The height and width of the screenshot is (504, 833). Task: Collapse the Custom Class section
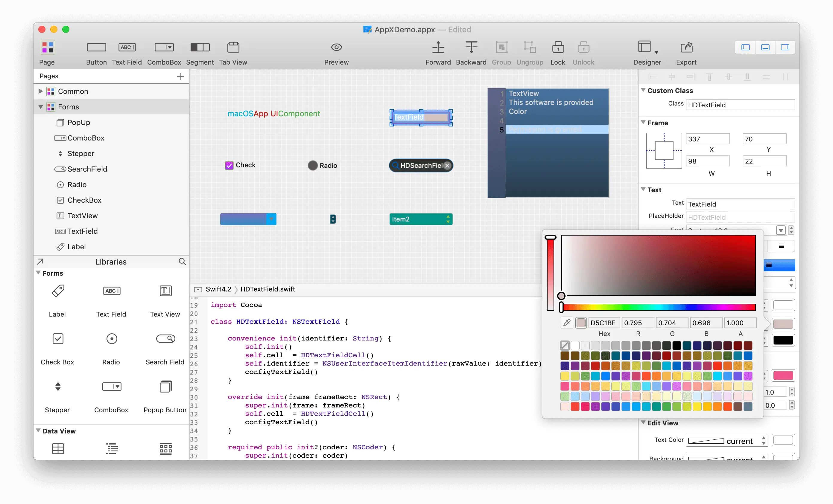coord(643,90)
